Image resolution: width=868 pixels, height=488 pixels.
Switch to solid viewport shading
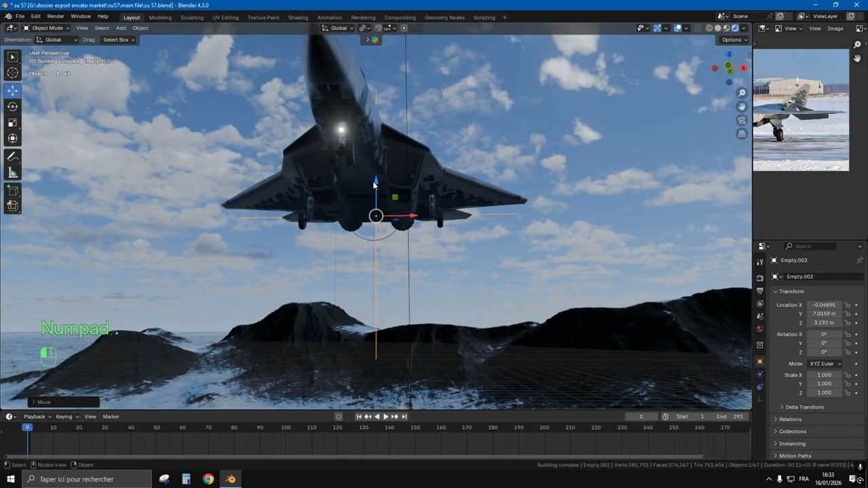point(718,28)
